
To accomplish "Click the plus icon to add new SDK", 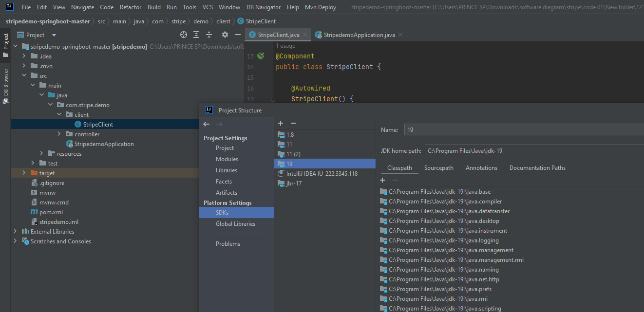I will pyautogui.click(x=281, y=123).
